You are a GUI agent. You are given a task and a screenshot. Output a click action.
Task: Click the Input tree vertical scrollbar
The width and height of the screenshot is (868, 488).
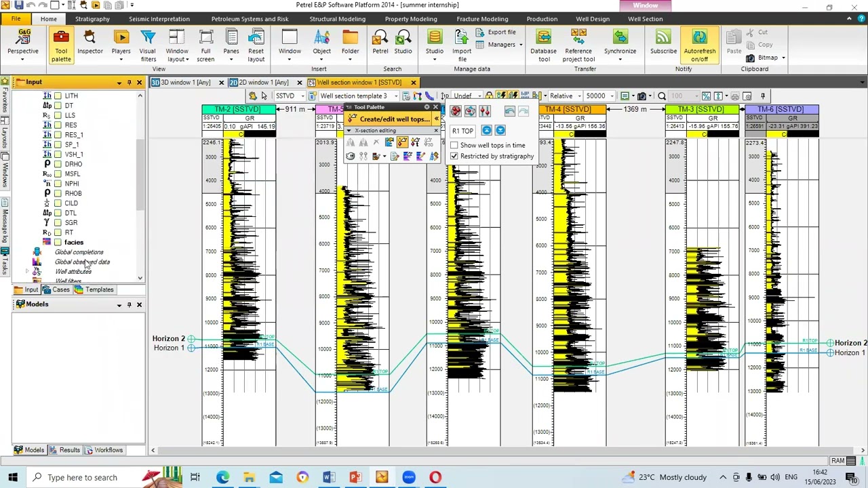(140, 175)
